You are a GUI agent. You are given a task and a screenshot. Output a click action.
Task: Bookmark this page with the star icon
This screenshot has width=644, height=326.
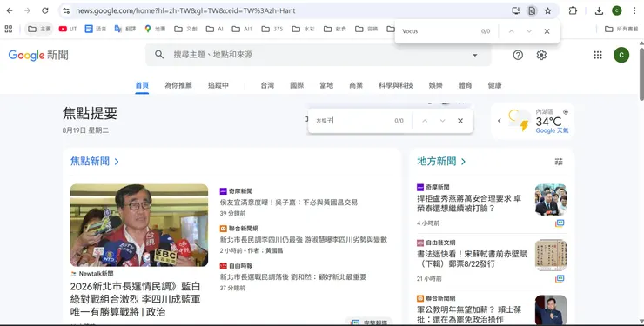(548, 10)
